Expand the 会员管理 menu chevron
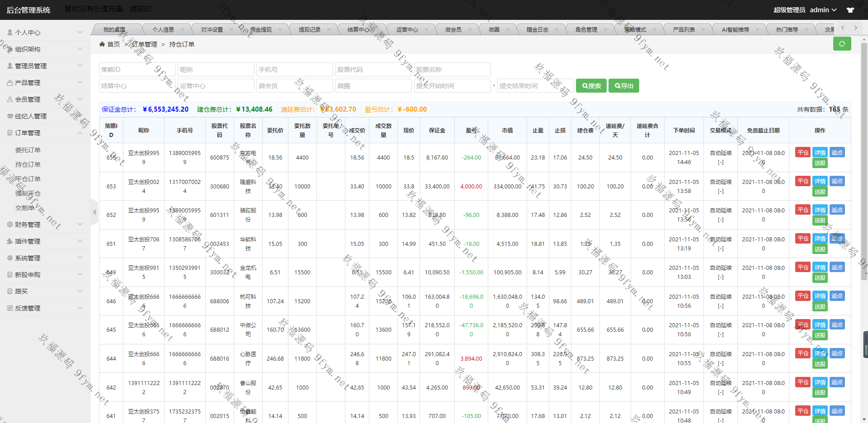Screen dimensions: 868x423 (80, 99)
